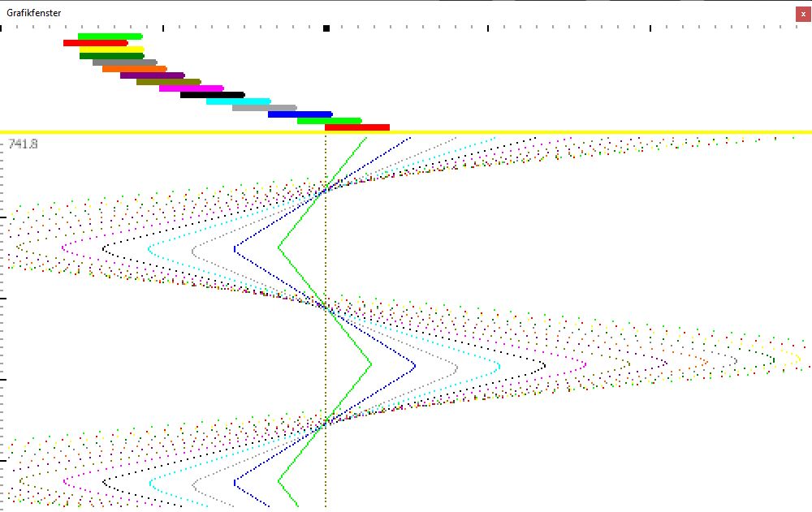Close the Grafikfenster window
Viewport: 812px width, 512px height.
pos(803,14)
